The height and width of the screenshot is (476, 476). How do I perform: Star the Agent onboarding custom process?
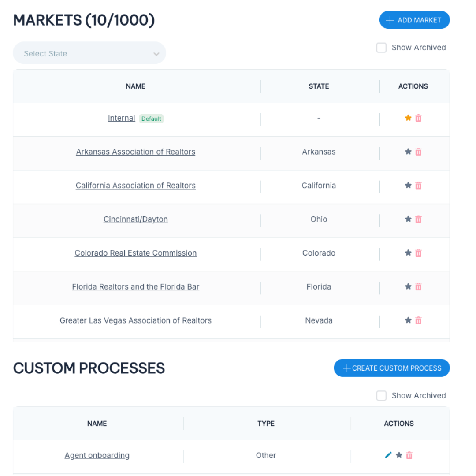[x=399, y=455]
